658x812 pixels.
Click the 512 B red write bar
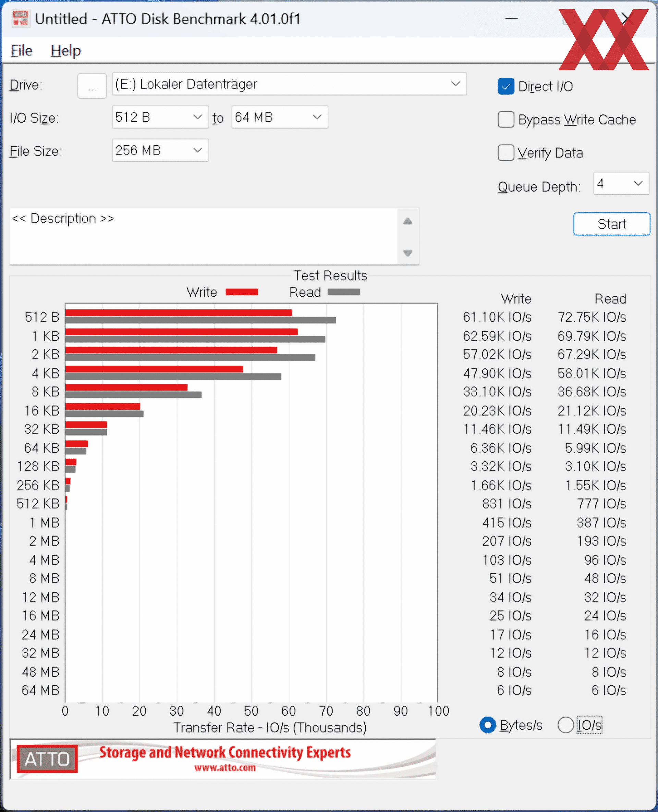(x=179, y=312)
